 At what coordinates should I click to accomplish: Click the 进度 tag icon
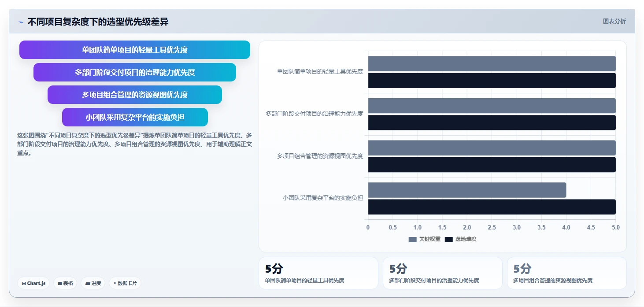tap(88, 284)
